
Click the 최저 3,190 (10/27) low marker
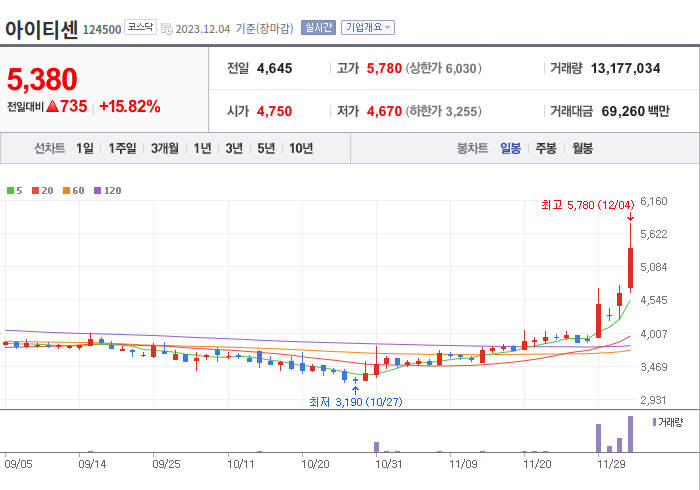click(356, 402)
